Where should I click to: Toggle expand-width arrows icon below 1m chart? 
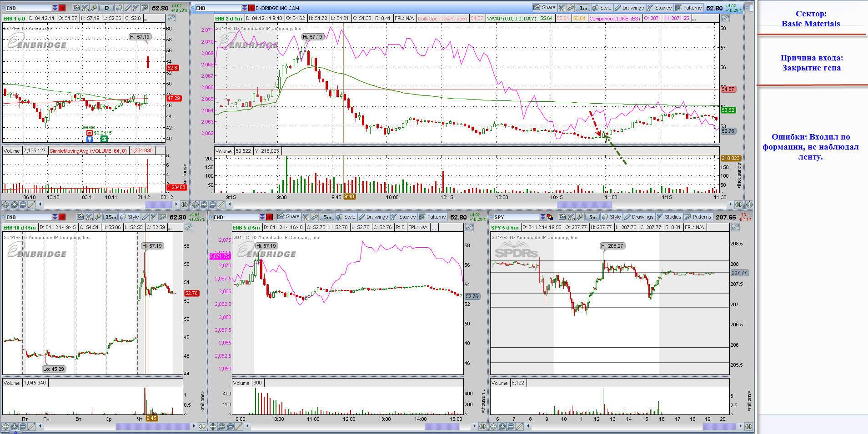click(x=739, y=205)
